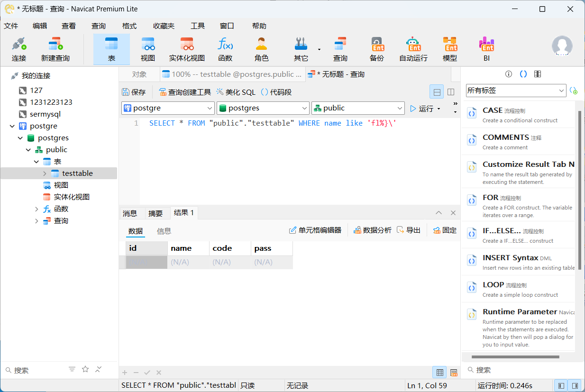The width and height of the screenshot is (585, 392).
Task: Toggle form view in the result footer
Action: [454, 373]
